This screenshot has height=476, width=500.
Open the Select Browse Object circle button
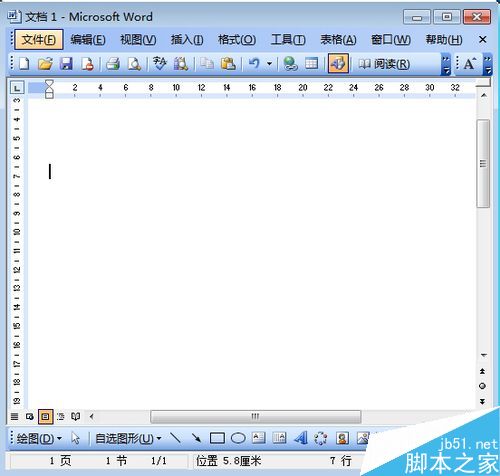(x=482, y=386)
